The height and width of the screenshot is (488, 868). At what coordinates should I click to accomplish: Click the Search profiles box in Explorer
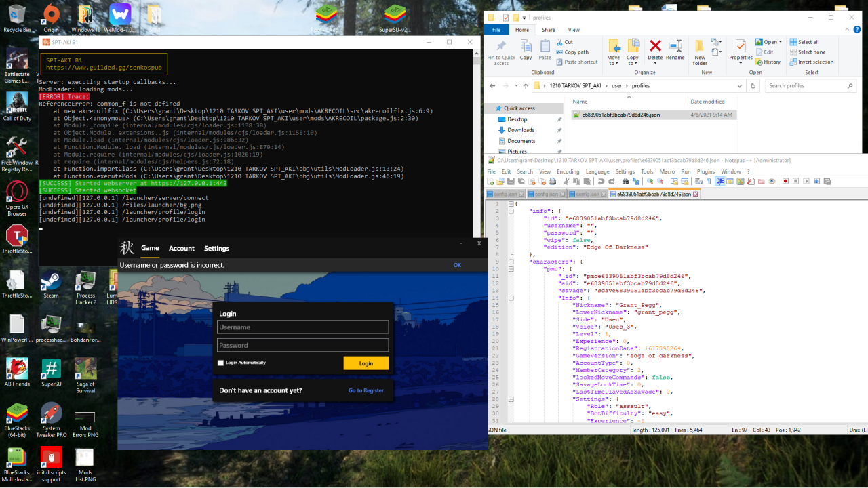811,86
